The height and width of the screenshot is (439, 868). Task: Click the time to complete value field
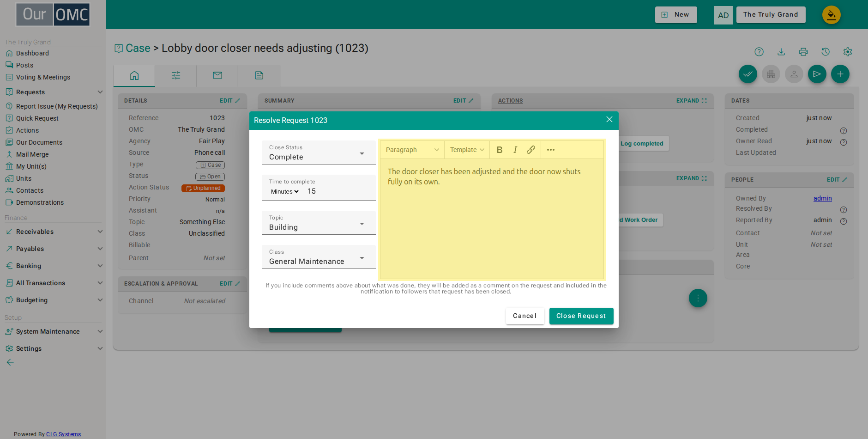coord(339,191)
